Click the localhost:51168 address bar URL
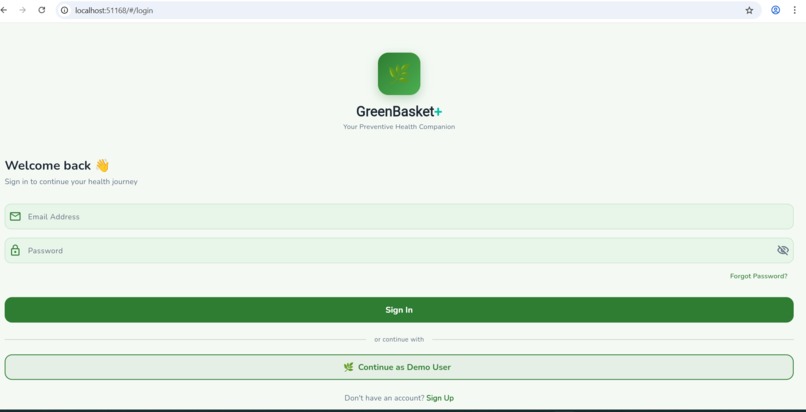 (114, 10)
